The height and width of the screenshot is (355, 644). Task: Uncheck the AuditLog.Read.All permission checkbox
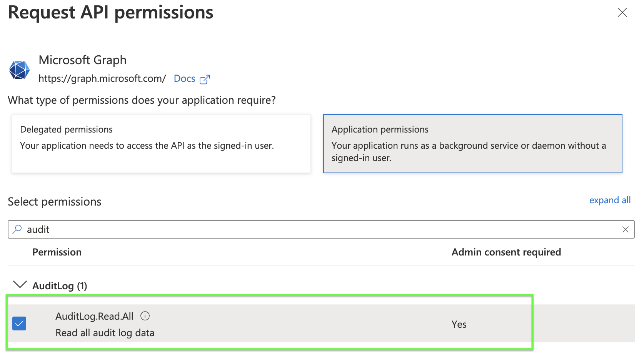(19, 323)
